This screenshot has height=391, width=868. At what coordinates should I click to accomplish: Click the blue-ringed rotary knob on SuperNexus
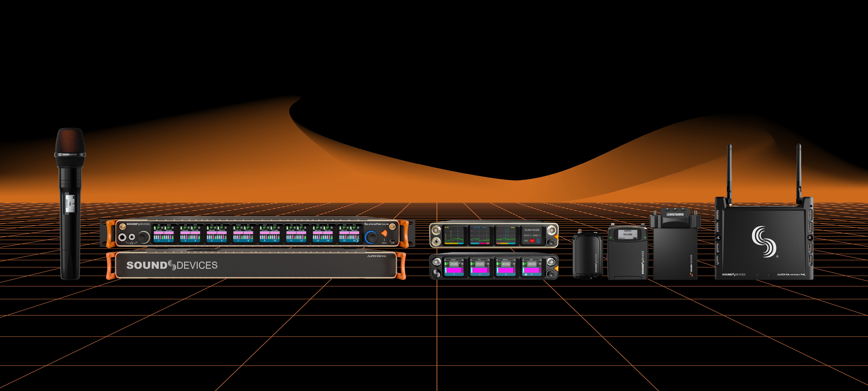(x=371, y=237)
